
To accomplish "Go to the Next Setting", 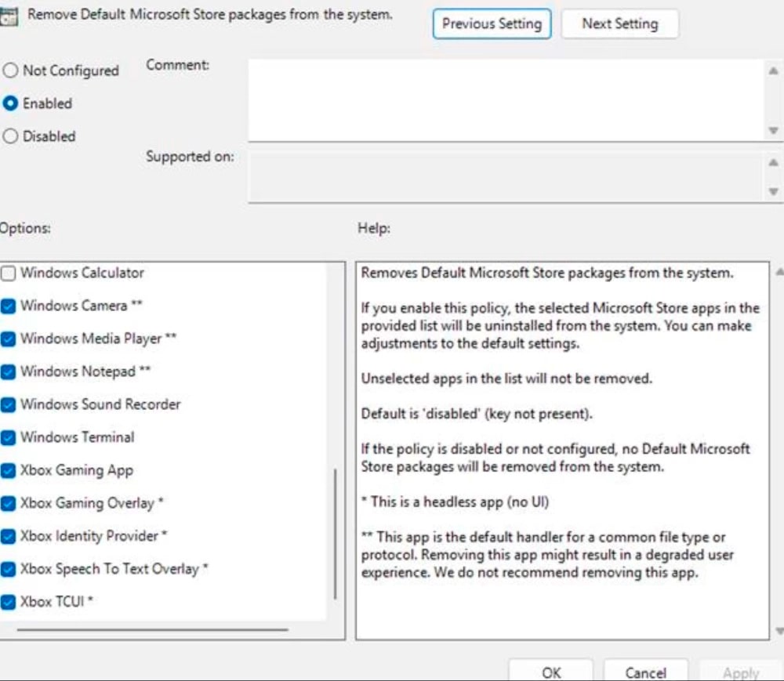I will (x=619, y=24).
